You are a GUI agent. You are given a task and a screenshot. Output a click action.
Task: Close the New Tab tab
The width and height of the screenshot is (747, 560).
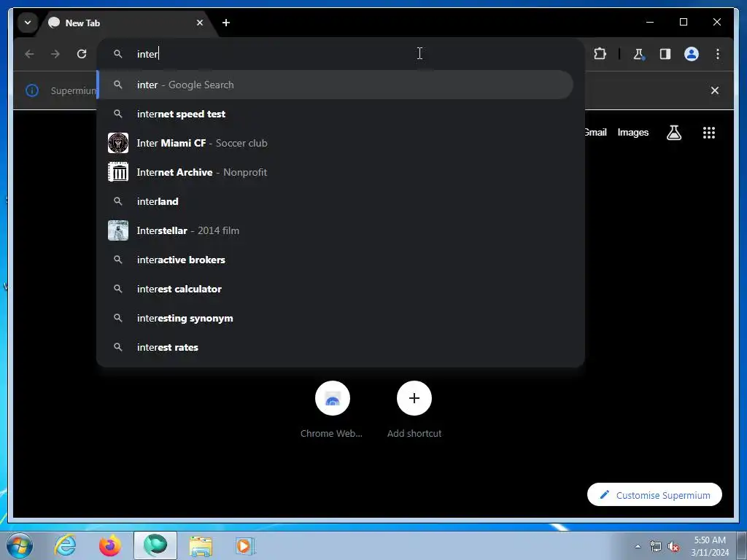point(200,23)
